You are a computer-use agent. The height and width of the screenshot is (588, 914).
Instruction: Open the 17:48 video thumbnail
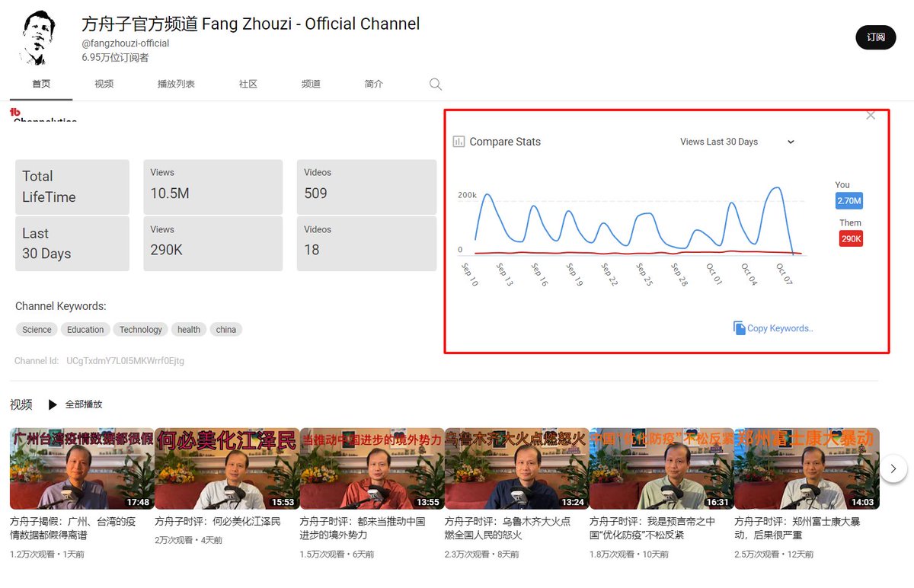(81, 468)
